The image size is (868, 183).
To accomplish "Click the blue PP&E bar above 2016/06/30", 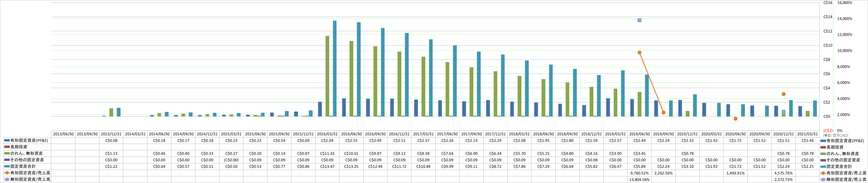I will [344, 107].
